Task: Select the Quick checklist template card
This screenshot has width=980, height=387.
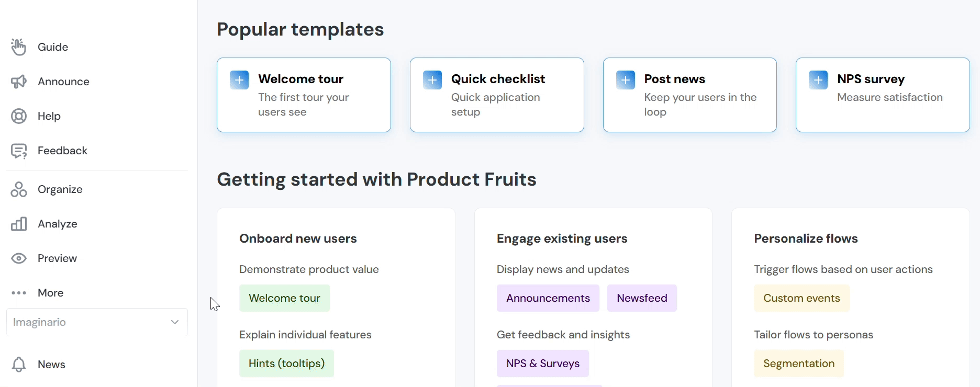Action: pos(496,95)
